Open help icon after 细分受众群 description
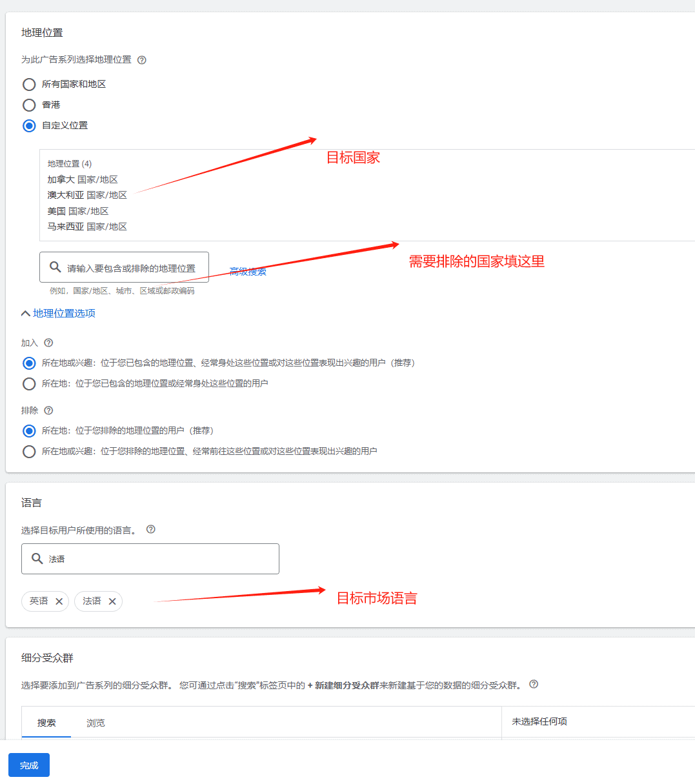Viewport: 695px width, 784px height. (534, 685)
